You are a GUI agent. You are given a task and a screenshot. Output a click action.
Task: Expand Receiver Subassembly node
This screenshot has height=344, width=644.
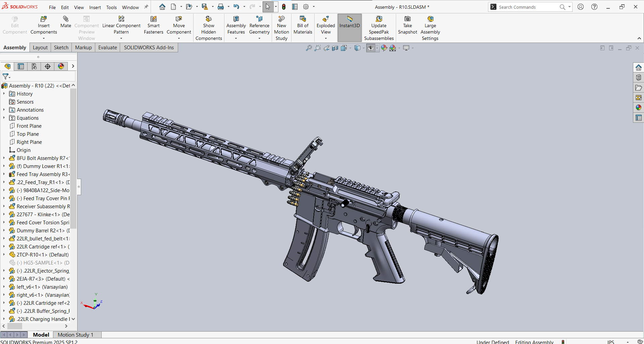[4, 207]
